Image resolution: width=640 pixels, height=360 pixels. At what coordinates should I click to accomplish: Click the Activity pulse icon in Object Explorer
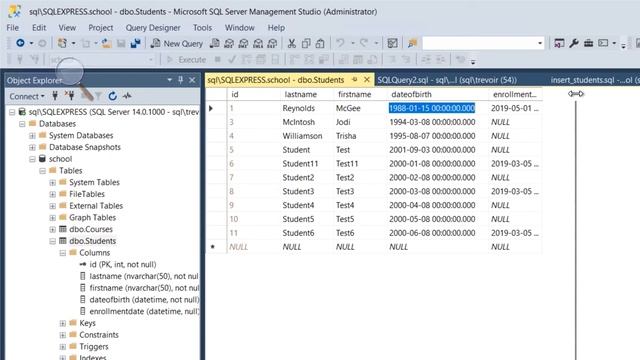(x=127, y=96)
